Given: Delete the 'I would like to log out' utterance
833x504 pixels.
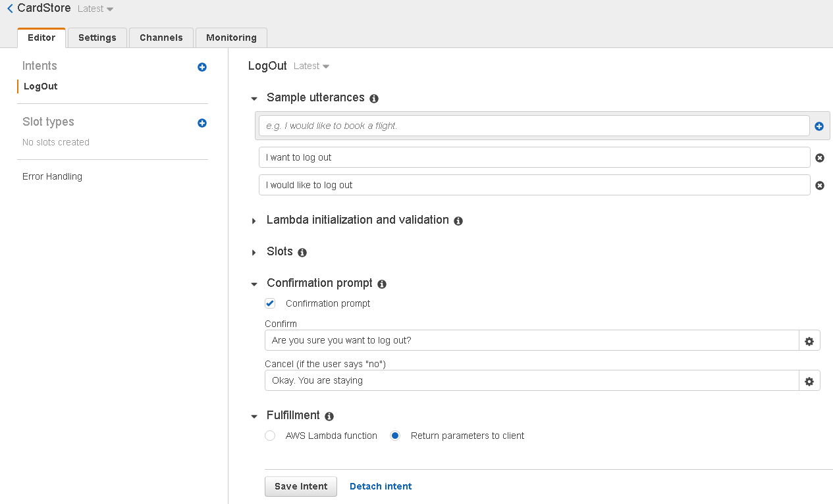Looking at the screenshot, I should pyautogui.click(x=820, y=186).
